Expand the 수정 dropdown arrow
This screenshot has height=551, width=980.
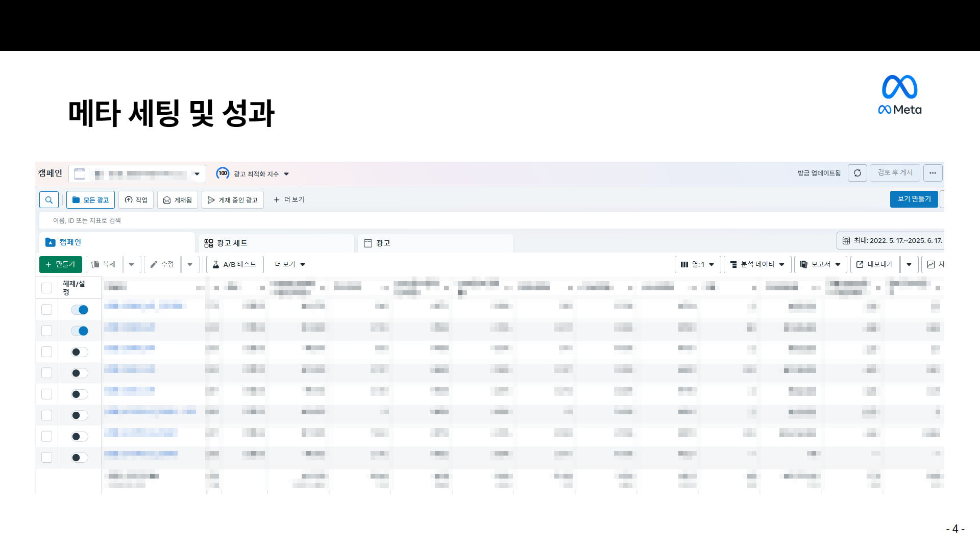coord(190,264)
